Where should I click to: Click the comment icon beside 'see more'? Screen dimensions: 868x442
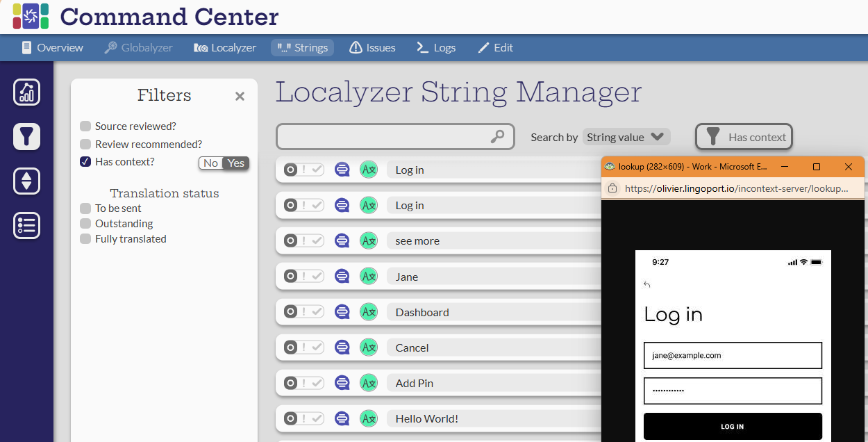pyautogui.click(x=342, y=241)
